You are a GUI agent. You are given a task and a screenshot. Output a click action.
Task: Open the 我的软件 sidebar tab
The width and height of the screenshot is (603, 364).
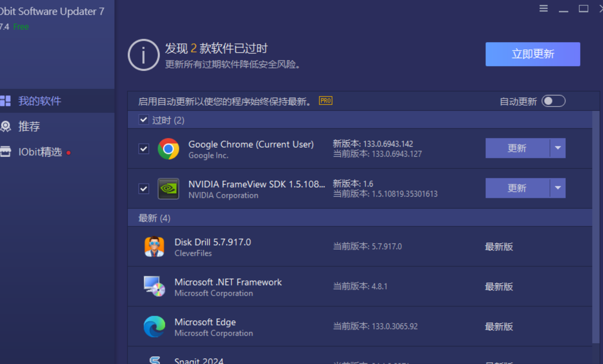click(x=57, y=101)
